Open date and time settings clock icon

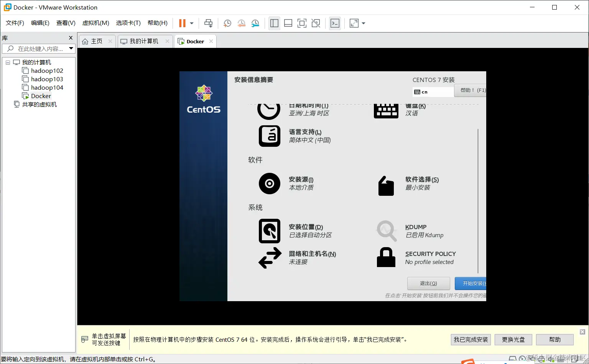[x=269, y=111]
